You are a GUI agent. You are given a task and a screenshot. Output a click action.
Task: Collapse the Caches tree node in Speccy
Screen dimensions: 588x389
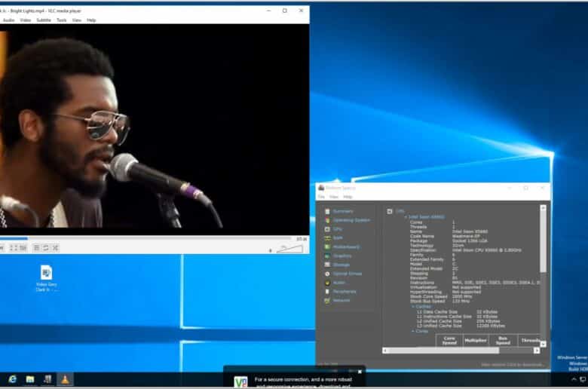413,307
